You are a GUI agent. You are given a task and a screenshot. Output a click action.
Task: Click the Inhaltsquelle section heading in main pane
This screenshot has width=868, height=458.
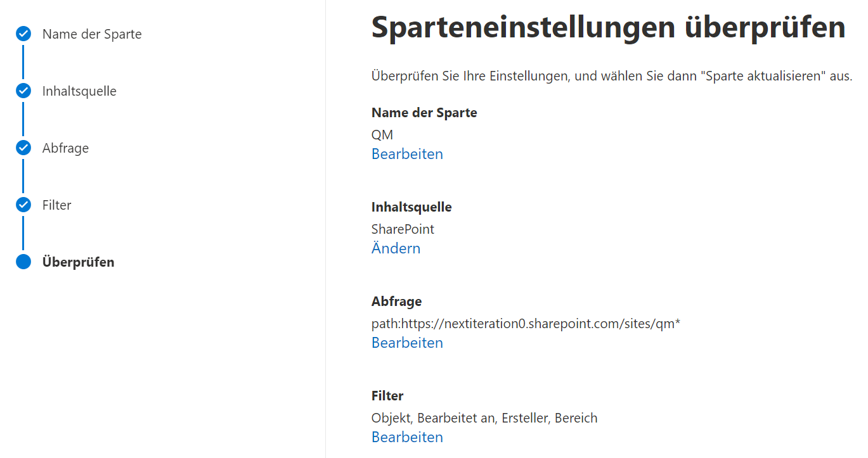click(x=411, y=207)
